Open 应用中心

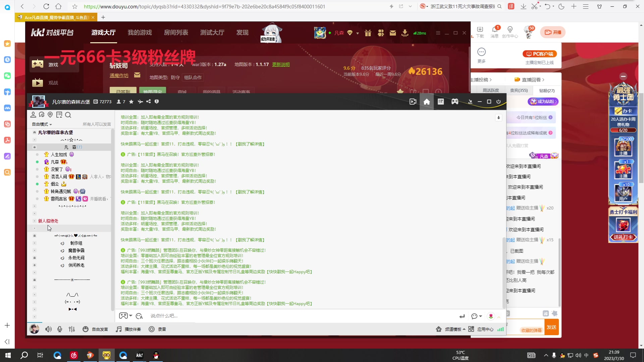[x=481, y=329]
